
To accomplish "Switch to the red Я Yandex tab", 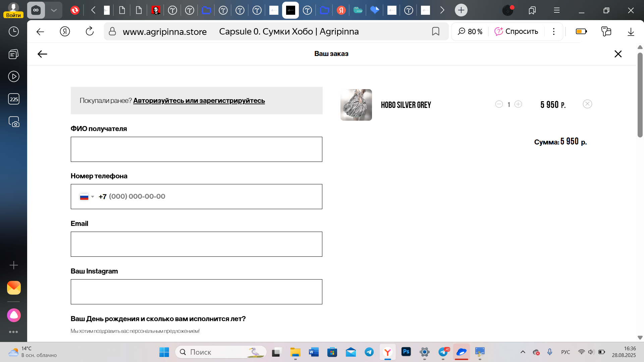I will (341, 10).
